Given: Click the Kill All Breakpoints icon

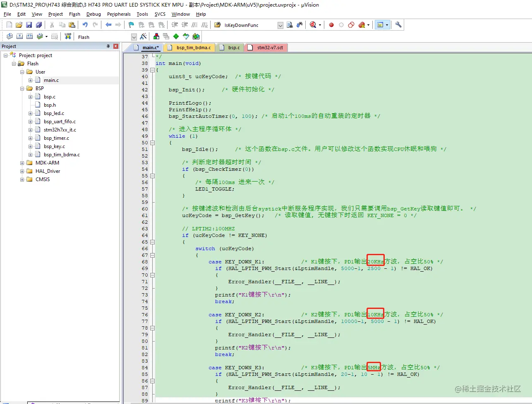Looking at the screenshot, I should point(362,25).
